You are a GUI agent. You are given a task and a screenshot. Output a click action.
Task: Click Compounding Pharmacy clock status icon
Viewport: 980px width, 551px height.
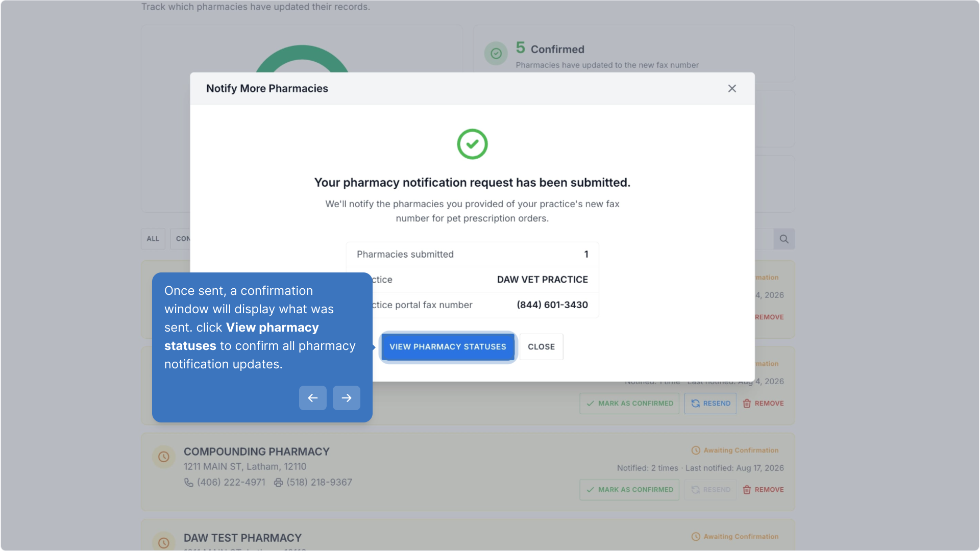point(164,457)
